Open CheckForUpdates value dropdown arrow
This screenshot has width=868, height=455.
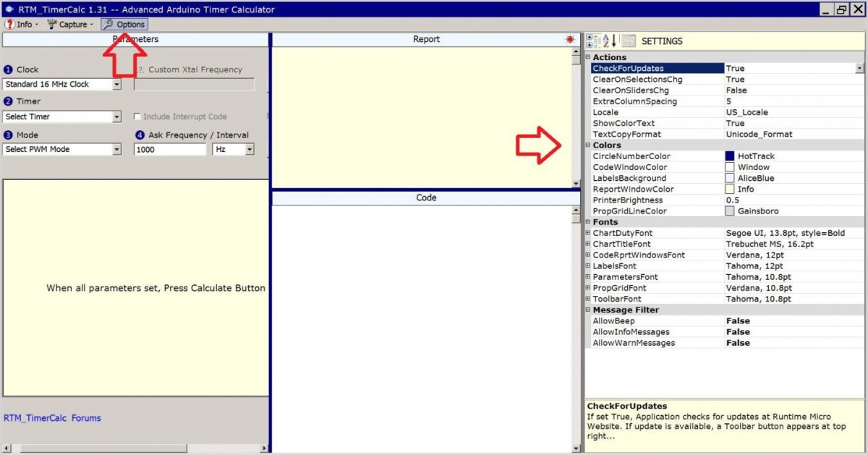[859, 69]
